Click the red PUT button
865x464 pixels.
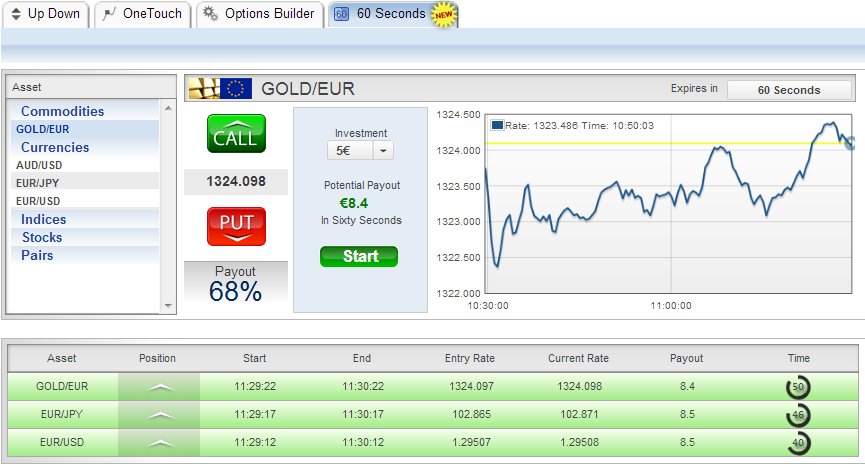tap(236, 226)
